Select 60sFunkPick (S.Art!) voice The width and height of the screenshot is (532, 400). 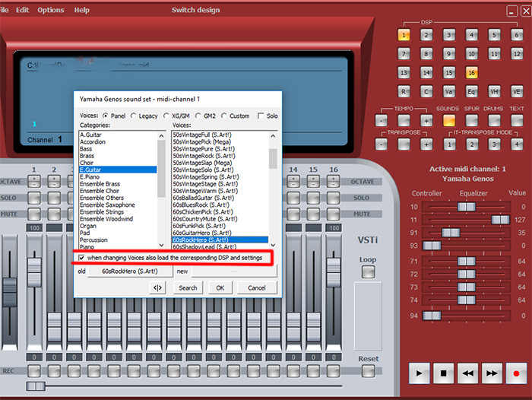tap(199, 226)
